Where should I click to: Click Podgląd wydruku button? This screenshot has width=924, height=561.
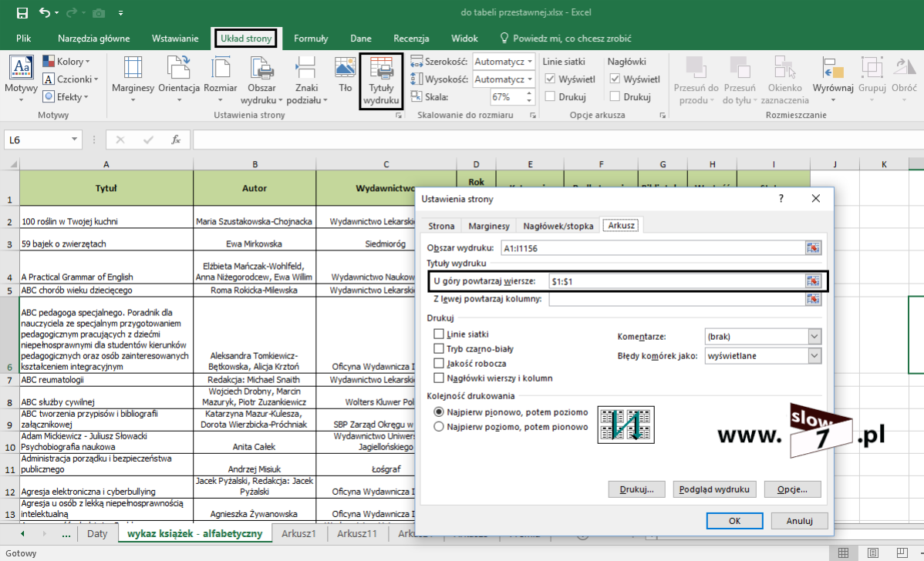pos(714,489)
